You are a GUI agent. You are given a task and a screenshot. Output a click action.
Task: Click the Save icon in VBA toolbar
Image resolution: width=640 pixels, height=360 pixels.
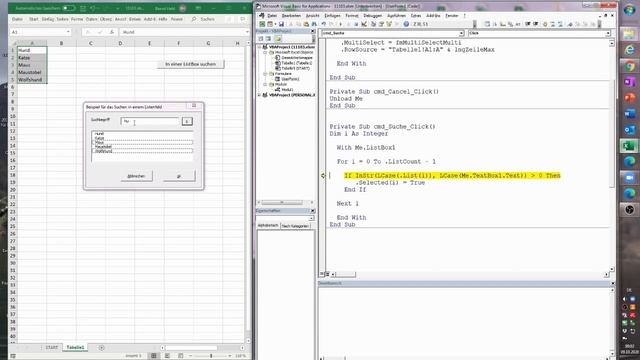(x=281, y=24)
